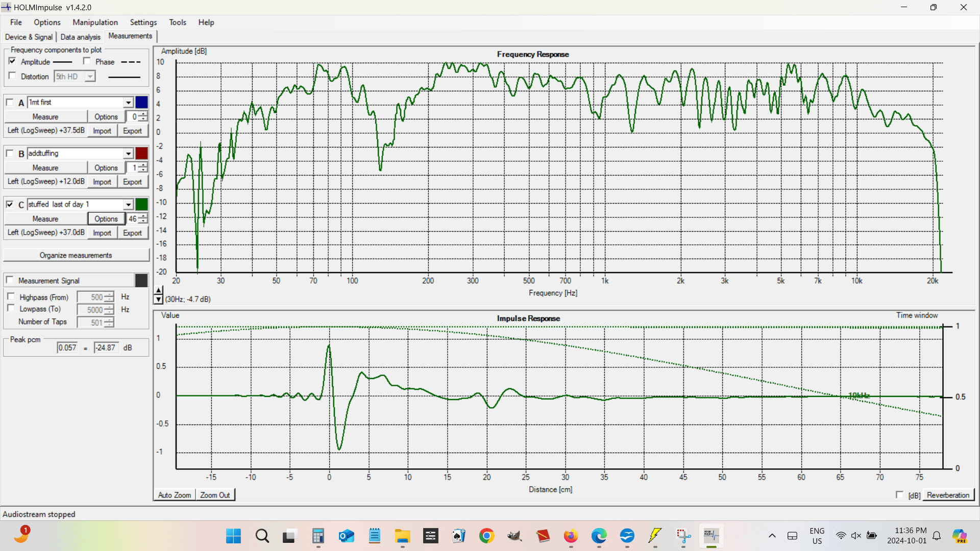This screenshot has height=551, width=980.
Task: Enable the Phase plot checkbox
Action: tap(87, 61)
